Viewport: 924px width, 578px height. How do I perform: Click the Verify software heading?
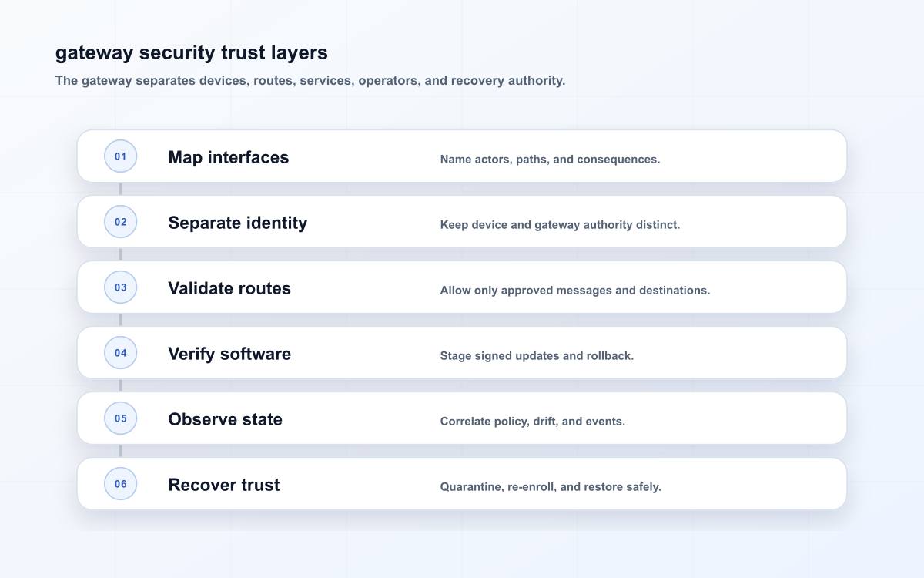click(x=229, y=354)
